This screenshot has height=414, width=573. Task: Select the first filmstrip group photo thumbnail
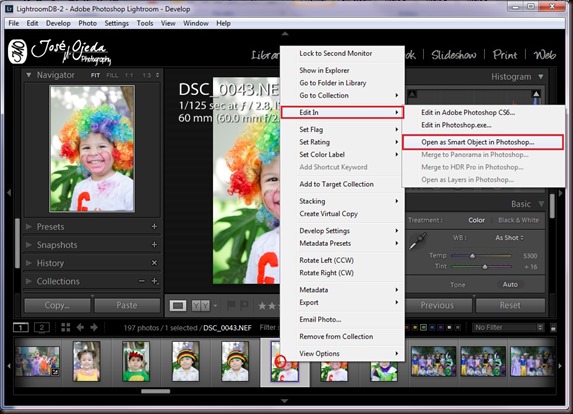[37, 361]
